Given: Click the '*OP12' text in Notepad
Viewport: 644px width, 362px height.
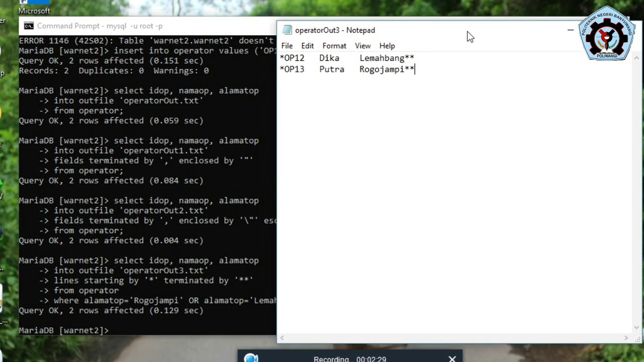Looking at the screenshot, I should (x=292, y=58).
